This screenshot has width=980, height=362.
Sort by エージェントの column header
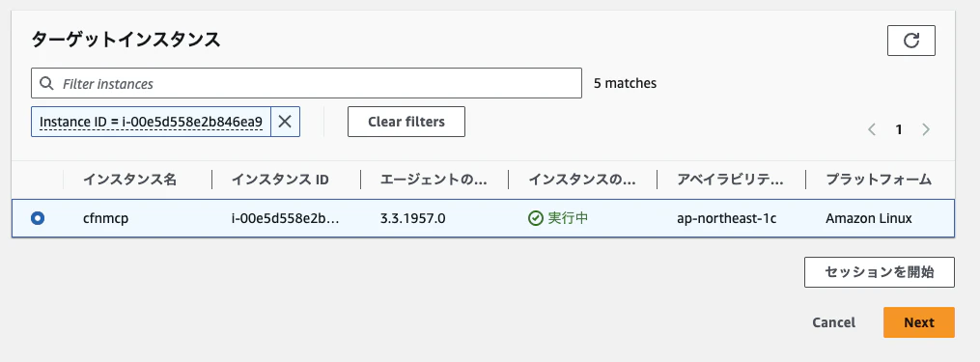click(x=434, y=181)
